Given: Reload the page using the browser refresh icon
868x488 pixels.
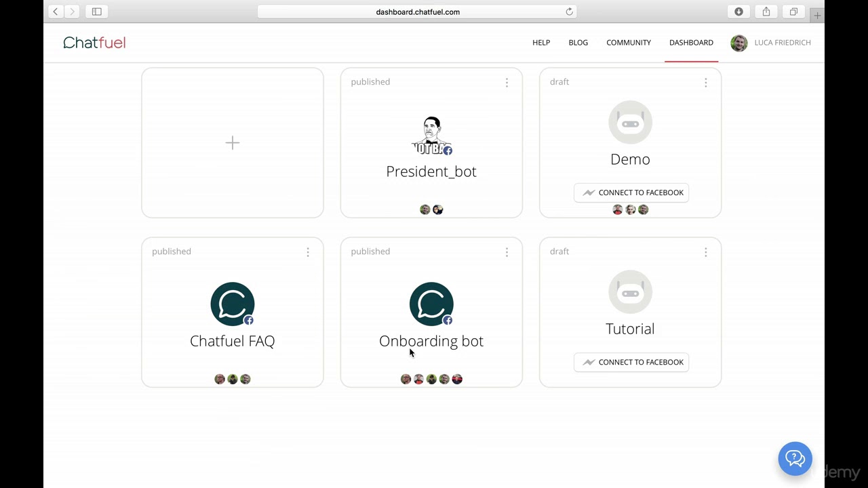Looking at the screenshot, I should pyautogui.click(x=570, y=12).
